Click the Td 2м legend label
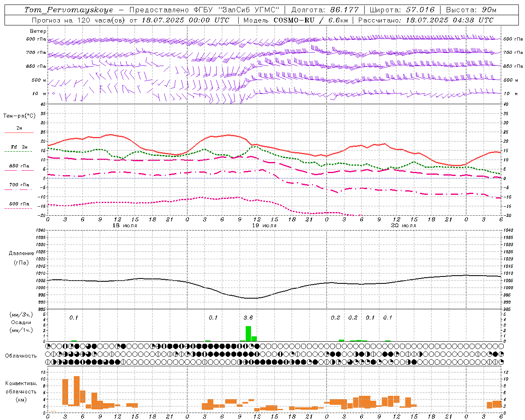This screenshot has width=525, height=420. click(x=19, y=147)
